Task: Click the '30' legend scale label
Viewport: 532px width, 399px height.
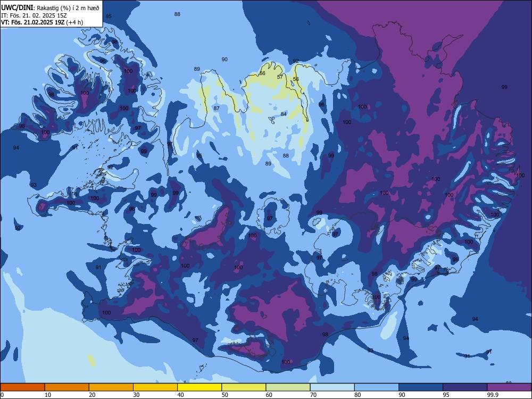Action: tap(136, 395)
